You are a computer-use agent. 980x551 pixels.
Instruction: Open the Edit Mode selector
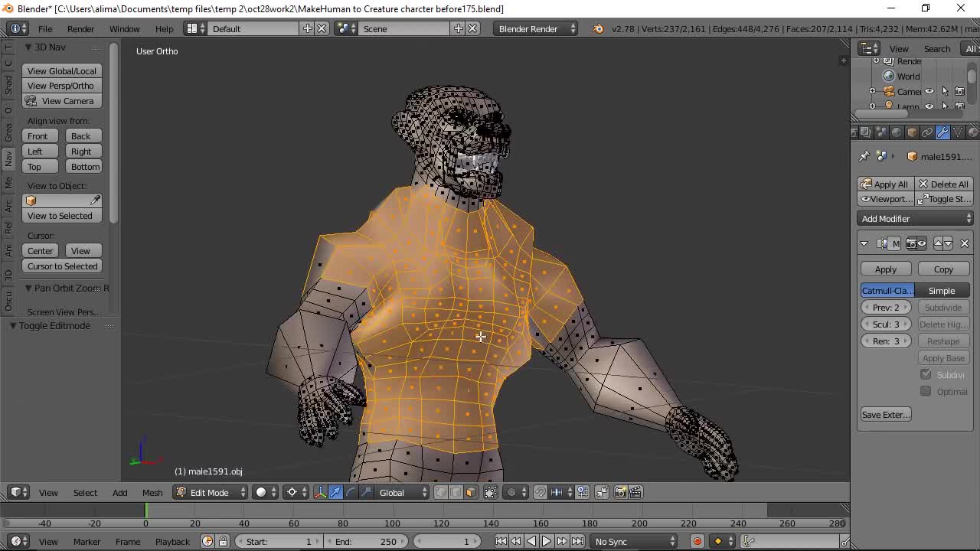[x=211, y=492]
